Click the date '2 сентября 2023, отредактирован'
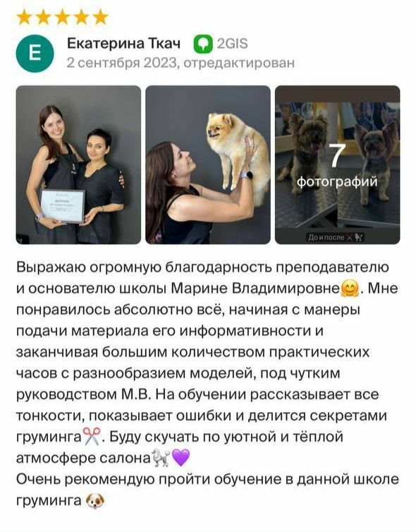Viewport: 416px width, 532px height. [181, 63]
